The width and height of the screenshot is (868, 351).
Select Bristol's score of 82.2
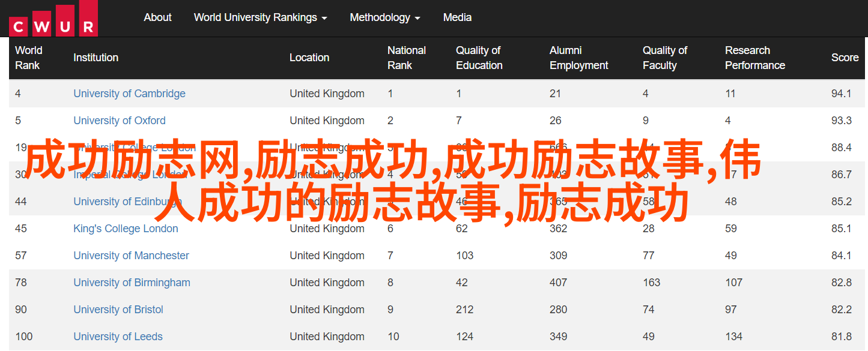(x=842, y=310)
